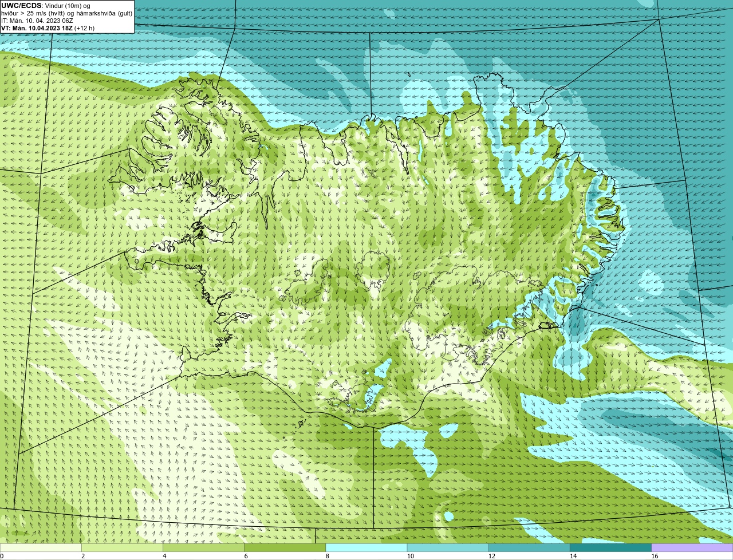
Task: Click the "VT: Mán. 10.04.2023 18Z (+12 h)" line
Action: (x=48, y=28)
